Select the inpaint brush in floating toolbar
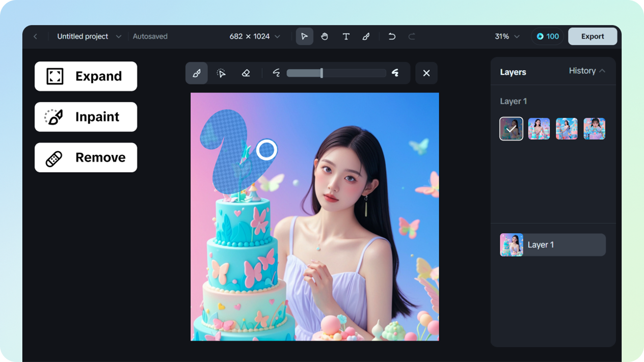Image resolution: width=644 pixels, height=362 pixels. click(197, 73)
